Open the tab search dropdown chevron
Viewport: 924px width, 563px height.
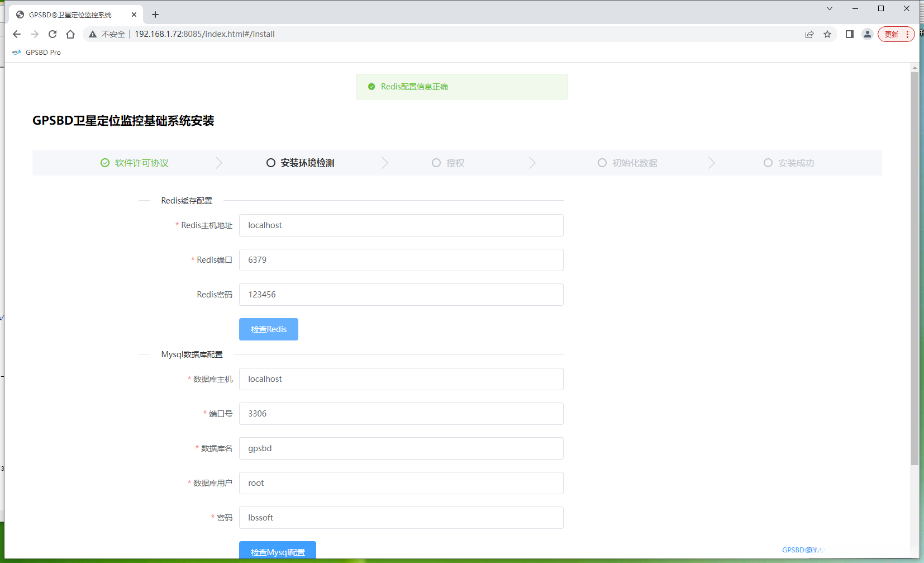(830, 8)
